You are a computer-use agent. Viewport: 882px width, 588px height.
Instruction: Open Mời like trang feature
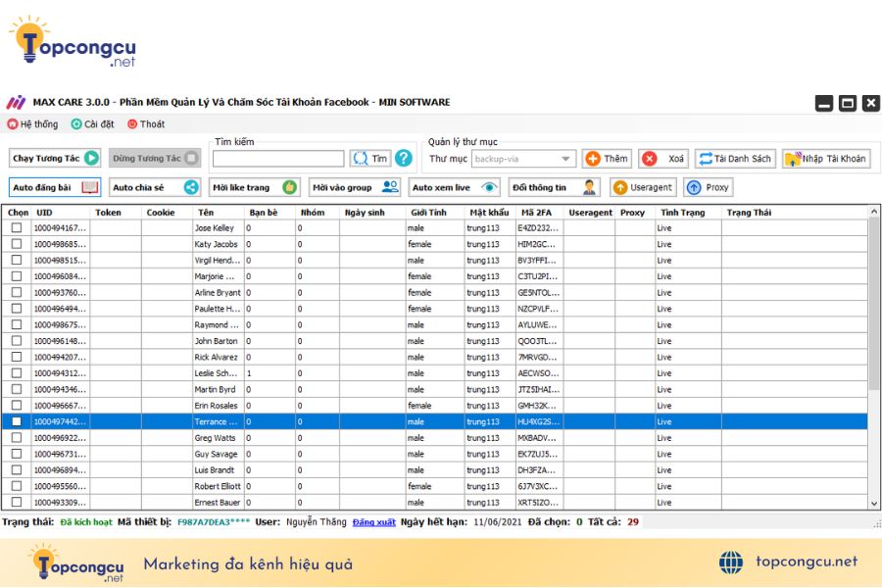point(254,187)
